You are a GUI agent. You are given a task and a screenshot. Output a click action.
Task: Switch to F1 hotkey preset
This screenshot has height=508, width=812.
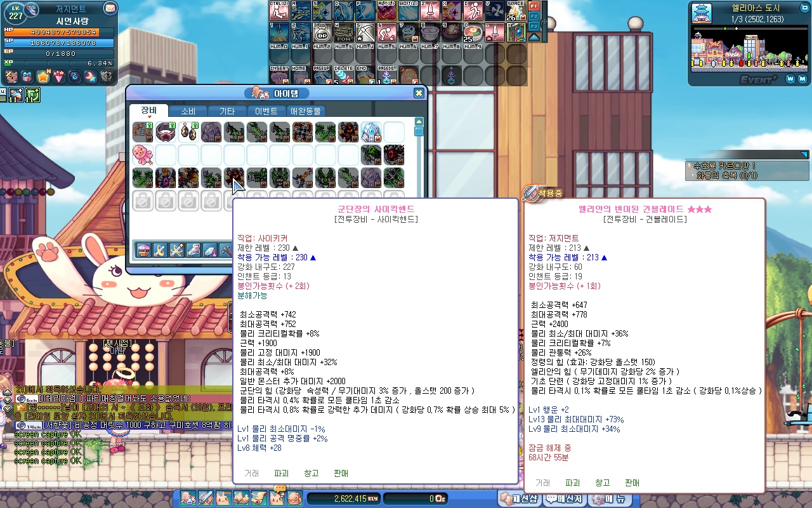(534, 6)
